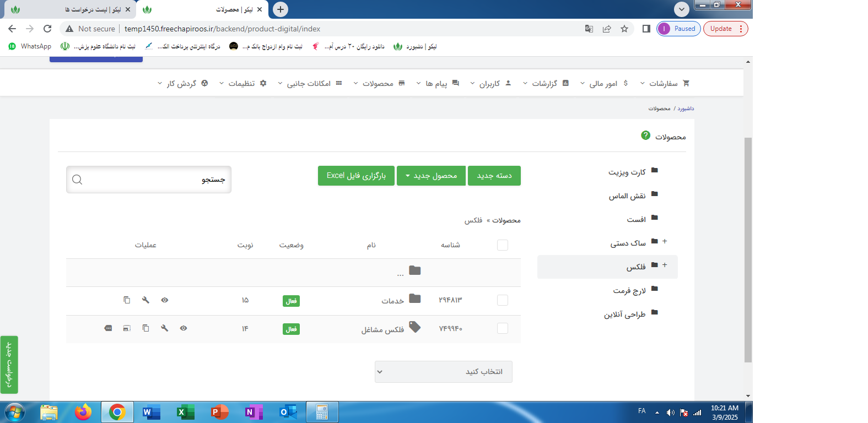Click the copy icon in the خدمات row
Screen dimensions: 868x423
(x=127, y=300)
